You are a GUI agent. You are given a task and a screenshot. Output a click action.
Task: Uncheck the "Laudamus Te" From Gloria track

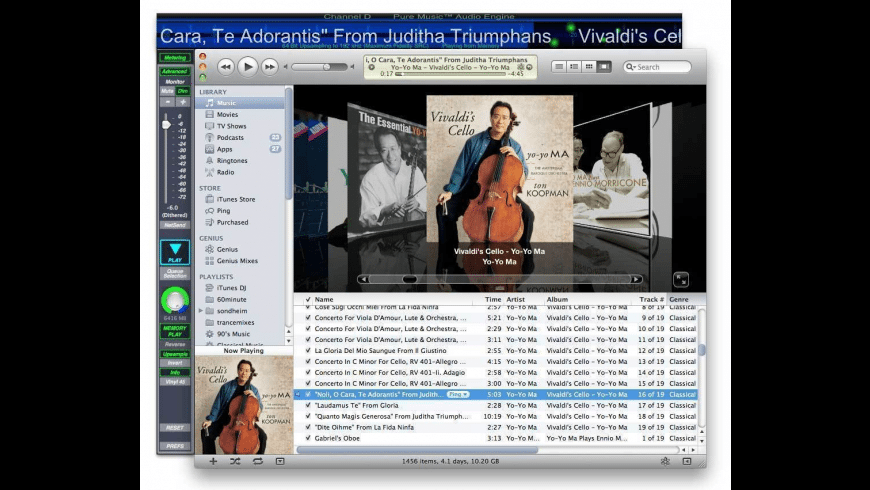(x=308, y=405)
